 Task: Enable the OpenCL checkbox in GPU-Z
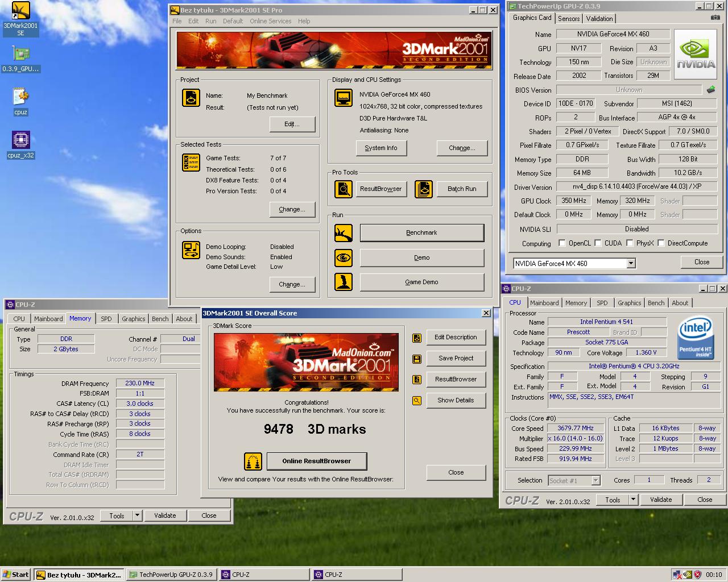click(562, 243)
